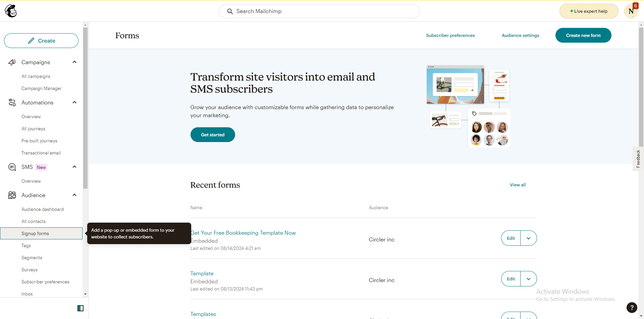Click the pencil icon on Create

[31, 41]
